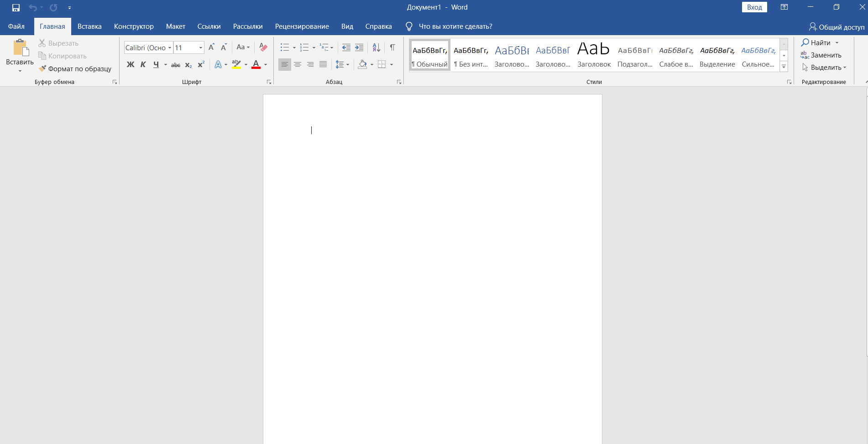Viewport: 868px width, 444px height.
Task: Expand the Styles gallery more arrow
Action: coord(784,67)
